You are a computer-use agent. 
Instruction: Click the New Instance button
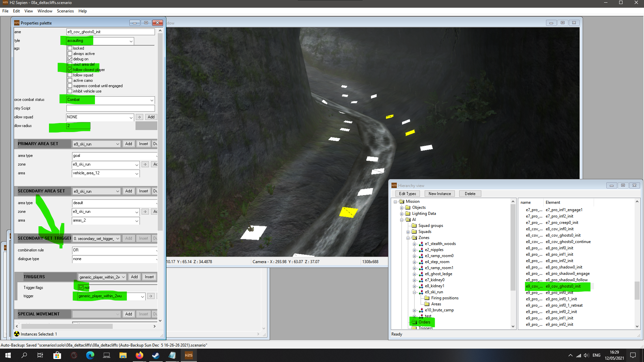439,194
